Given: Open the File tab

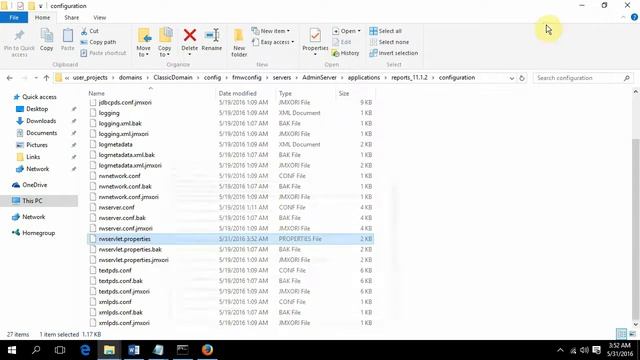Looking at the screenshot, I should click(14, 18).
